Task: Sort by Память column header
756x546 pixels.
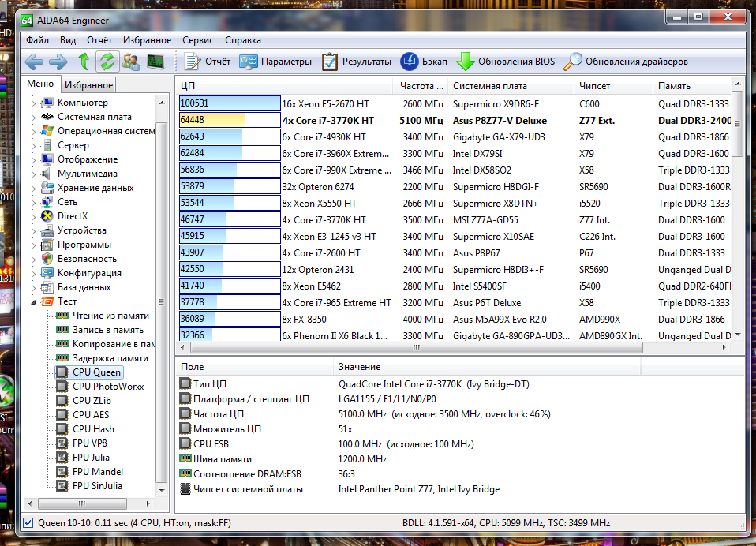Action: coord(692,86)
